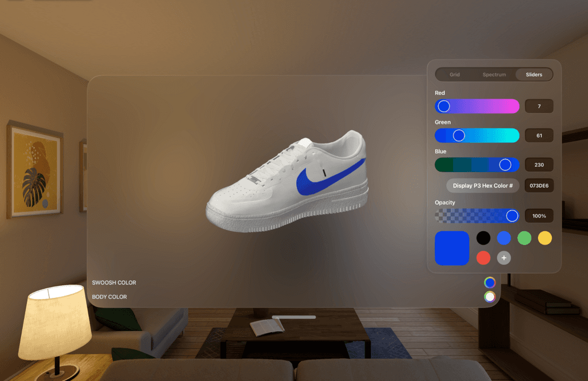Select the 3D sneaker model
This screenshot has height=381, width=588.
287,182
